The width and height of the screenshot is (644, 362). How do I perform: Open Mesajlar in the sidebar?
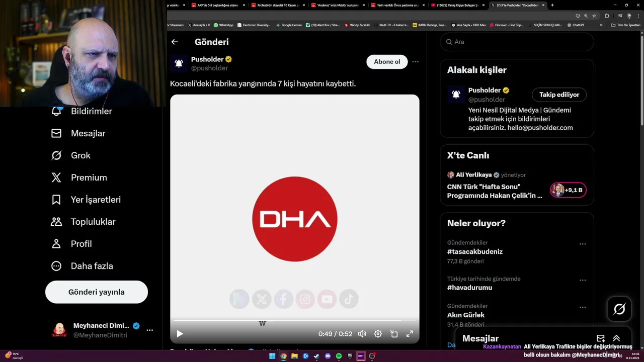pyautogui.click(x=78, y=133)
